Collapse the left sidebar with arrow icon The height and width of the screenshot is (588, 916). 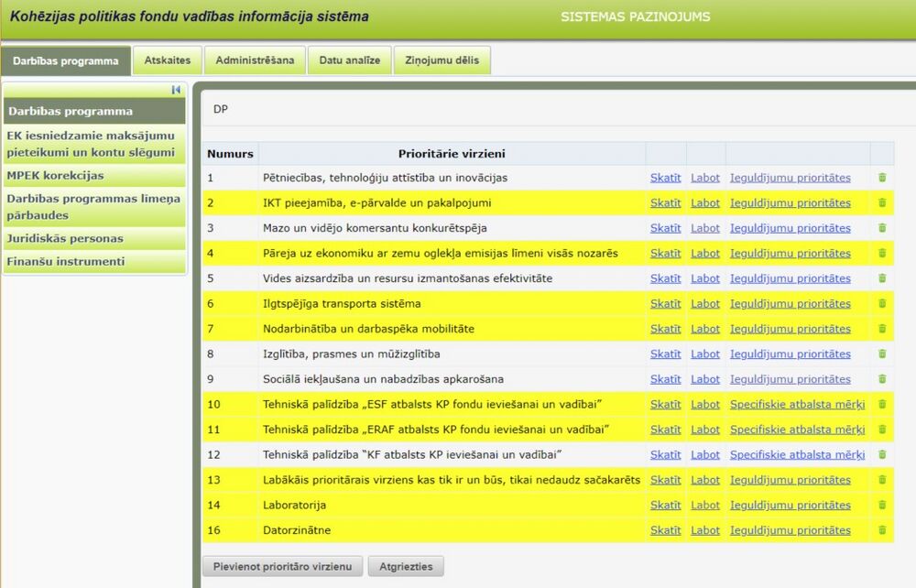[x=176, y=90]
